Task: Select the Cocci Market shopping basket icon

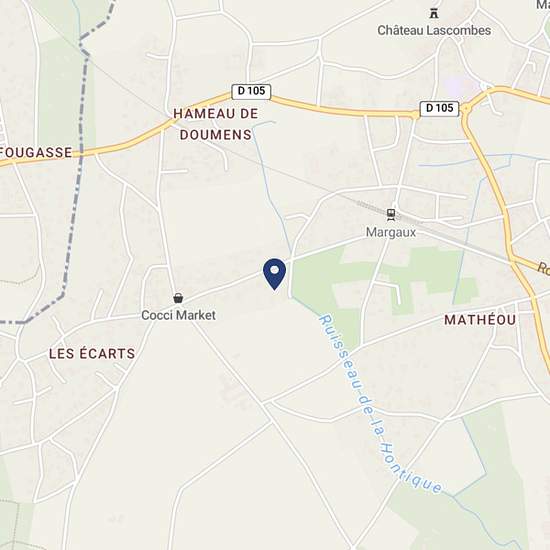Action: [x=178, y=298]
